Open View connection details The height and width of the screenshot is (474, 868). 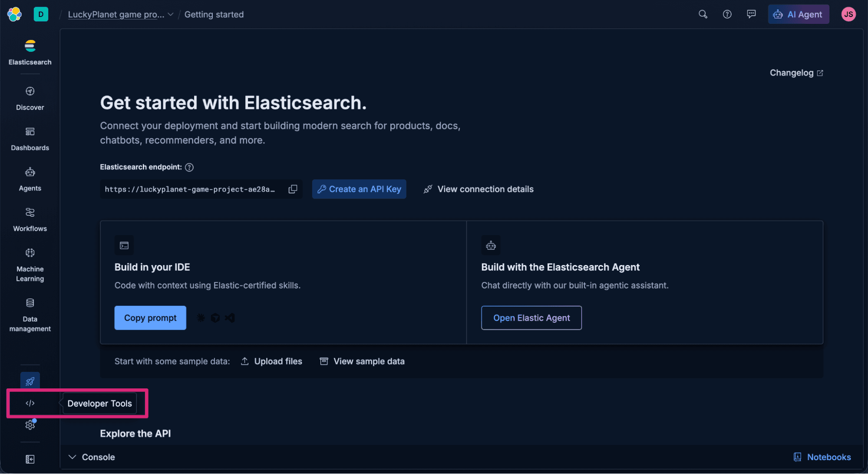tap(479, 189)
